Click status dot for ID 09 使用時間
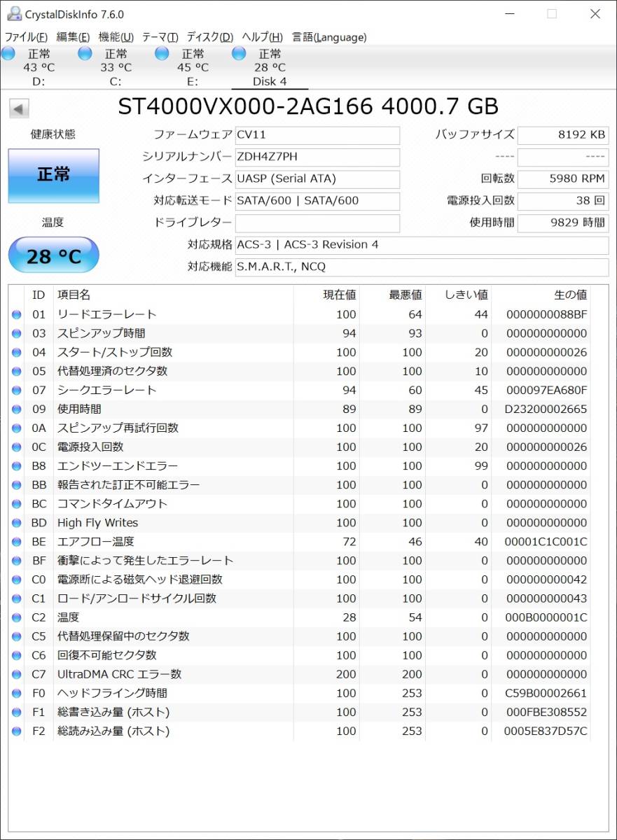 click(16, 409)
